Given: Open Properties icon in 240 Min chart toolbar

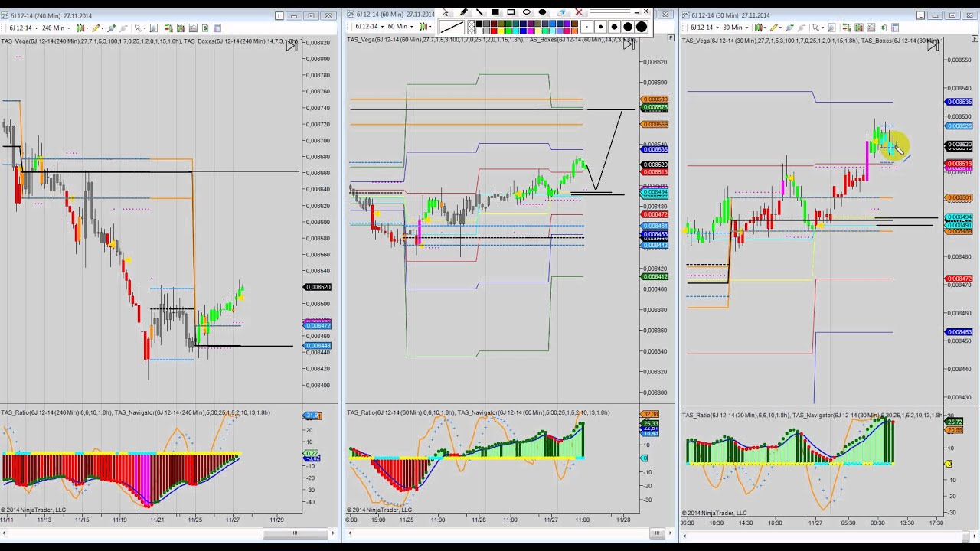Looking at the screenshot, I should click(x=217, y=28).
